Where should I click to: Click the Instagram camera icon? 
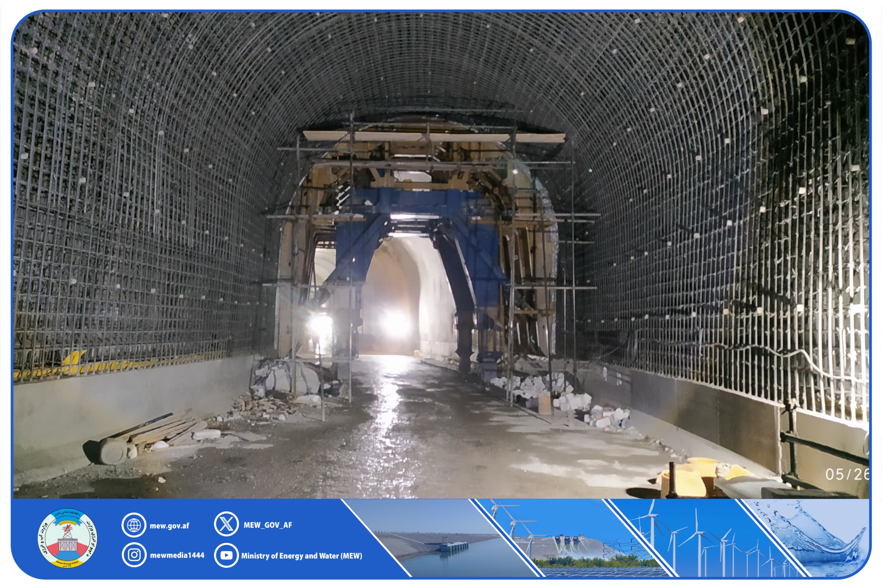[x=134, y=555]
